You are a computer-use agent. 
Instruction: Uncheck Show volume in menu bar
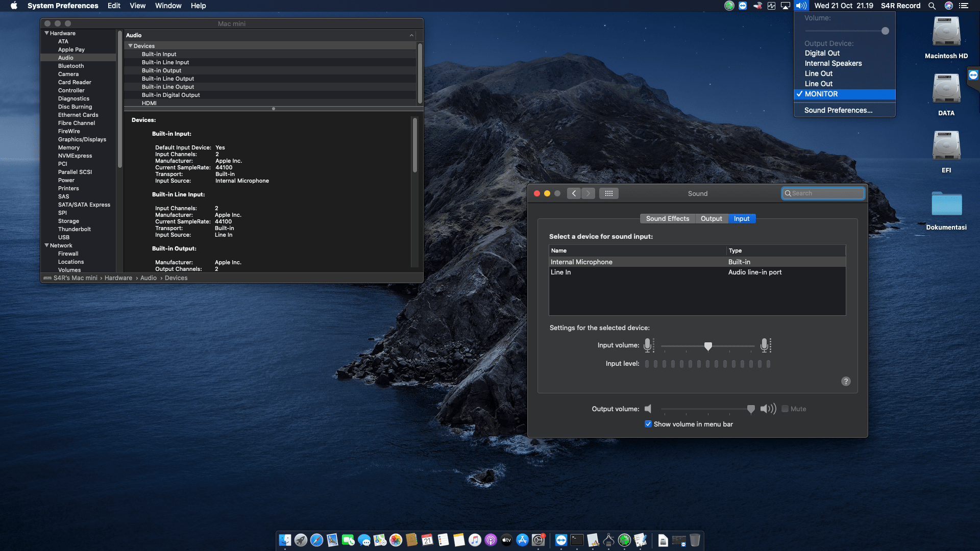click(x=648, y=424)
